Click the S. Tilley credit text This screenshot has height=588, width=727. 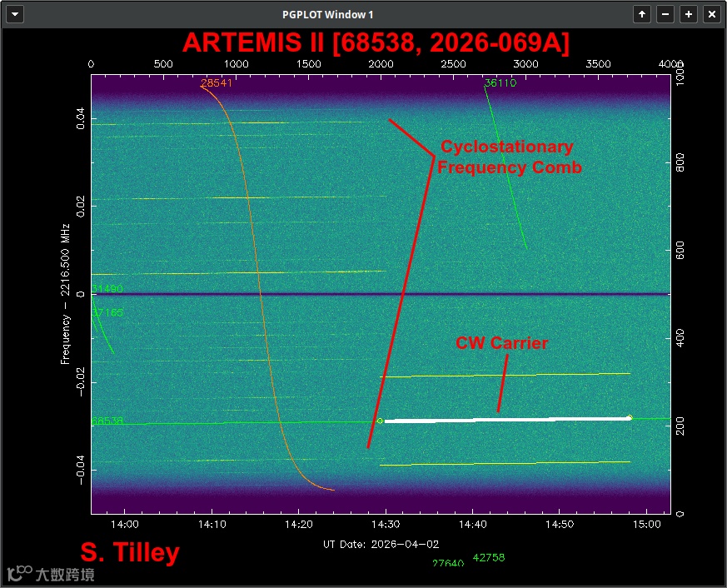(x=130, y=552)
